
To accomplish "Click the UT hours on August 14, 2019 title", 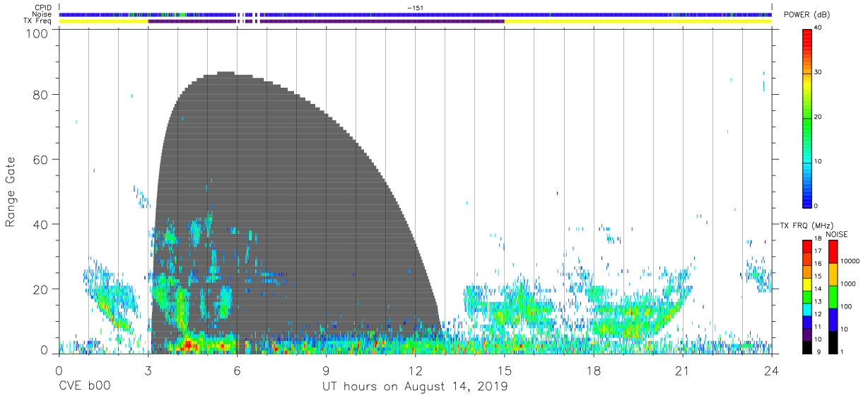I will (x=415, y=387).
